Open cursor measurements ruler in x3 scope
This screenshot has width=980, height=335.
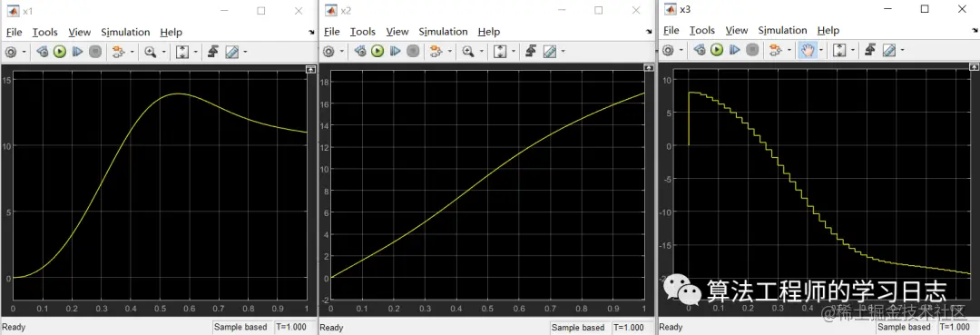888,50
